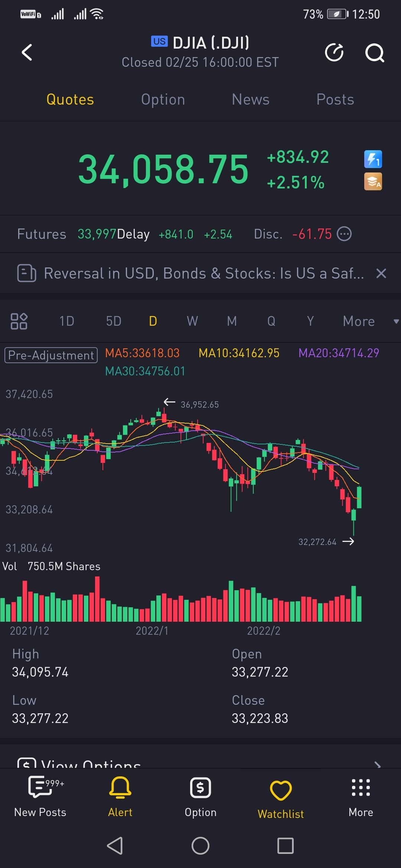Open the Alert bell icon
Viewport: 401px width, 868px height.
click(120, 788)
